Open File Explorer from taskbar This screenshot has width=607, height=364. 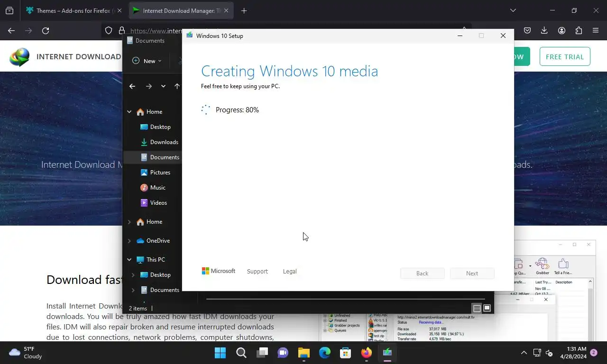pyautogui.click(x=303, y=353)
